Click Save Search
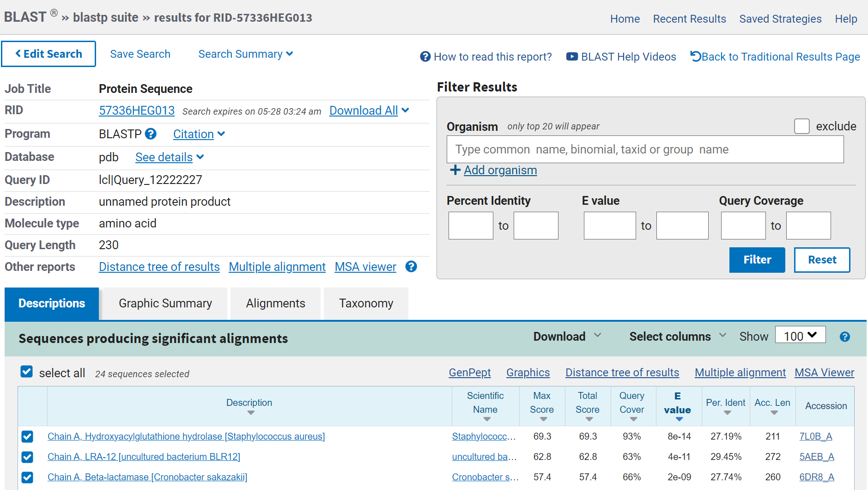Image resolution: width=868 pixels, height=490 pixels. [140, 54]
